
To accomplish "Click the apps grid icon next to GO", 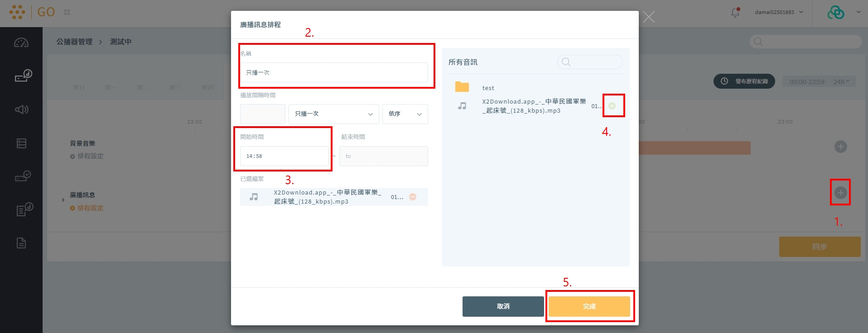I will click(67, 12).
